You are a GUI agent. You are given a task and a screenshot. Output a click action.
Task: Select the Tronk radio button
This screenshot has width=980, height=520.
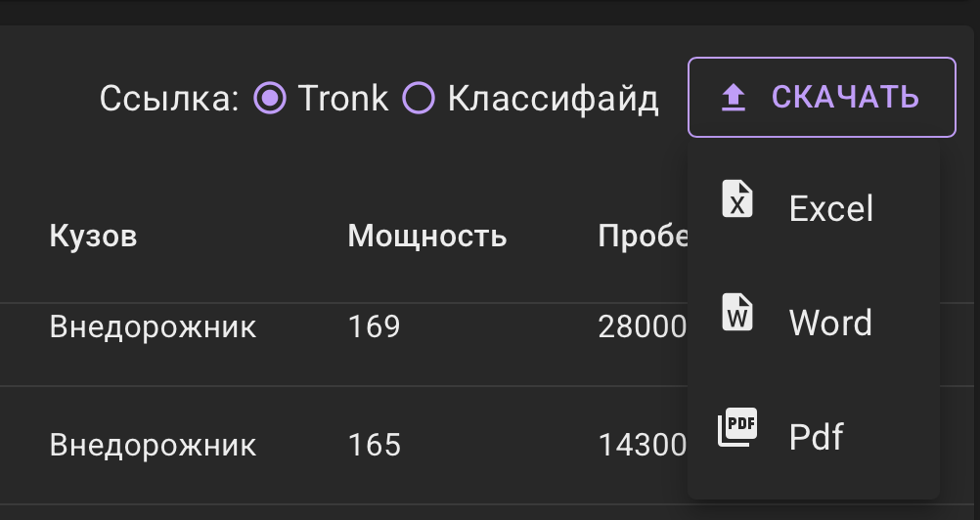[270, 98]
